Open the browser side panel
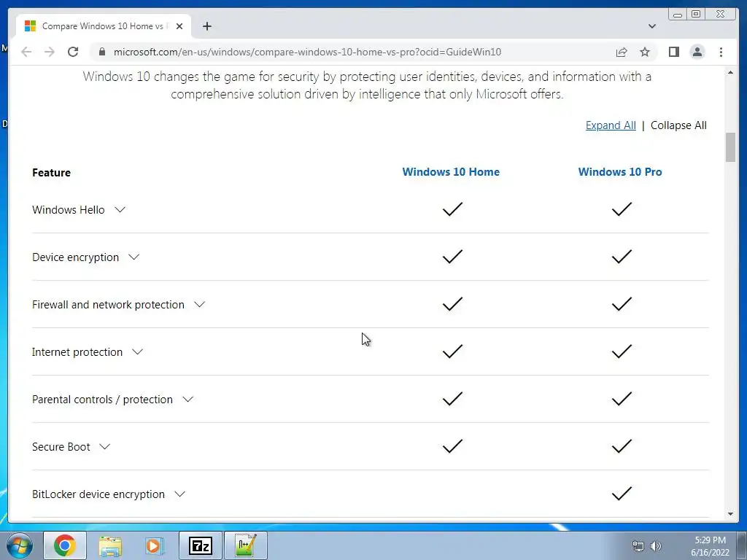This screenshot has width=747, height=560. [x=673, y=52]
